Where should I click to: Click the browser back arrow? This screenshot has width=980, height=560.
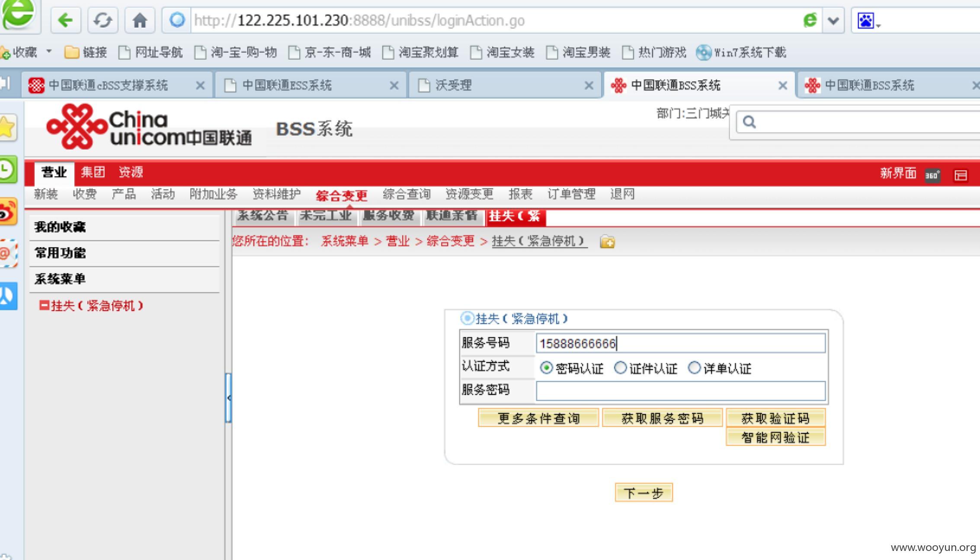pos(65,20)
